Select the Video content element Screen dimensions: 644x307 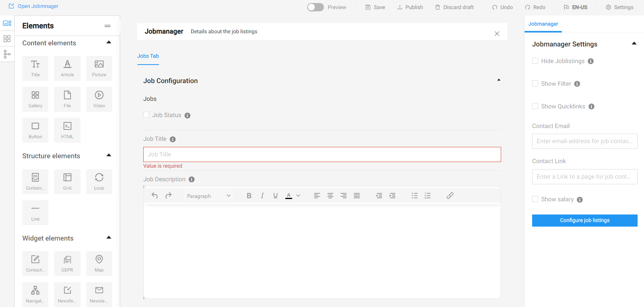[99, 99]
